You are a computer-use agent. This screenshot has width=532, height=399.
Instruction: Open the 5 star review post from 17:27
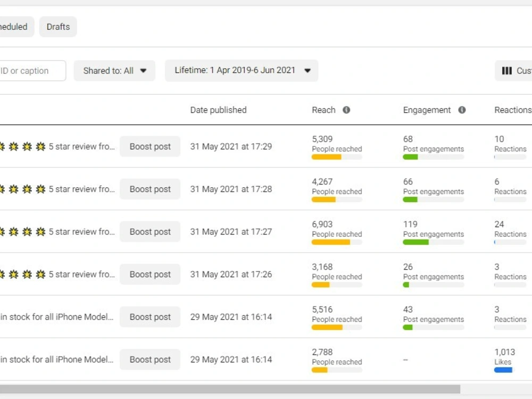click(x=57, y=232)
